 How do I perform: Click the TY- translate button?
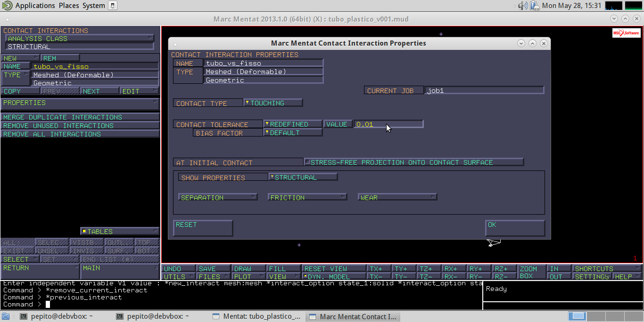[x=405, y=276]
